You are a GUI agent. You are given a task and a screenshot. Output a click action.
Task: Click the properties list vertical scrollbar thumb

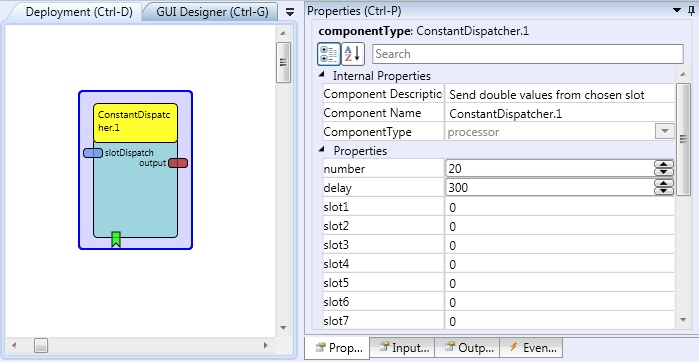[683, 139]
